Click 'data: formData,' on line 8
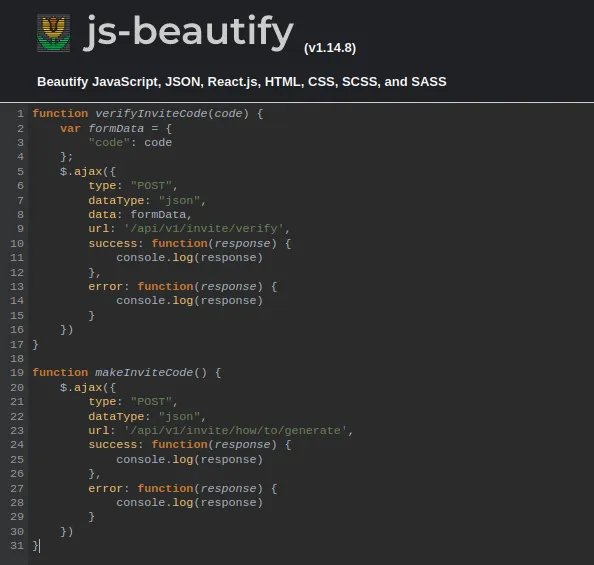 [140, 214]
